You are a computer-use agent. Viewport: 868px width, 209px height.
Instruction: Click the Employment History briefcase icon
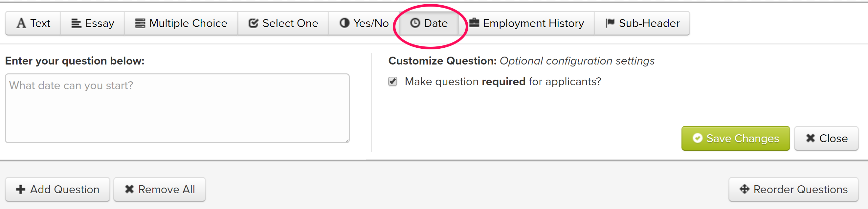(x=475, y=23)
